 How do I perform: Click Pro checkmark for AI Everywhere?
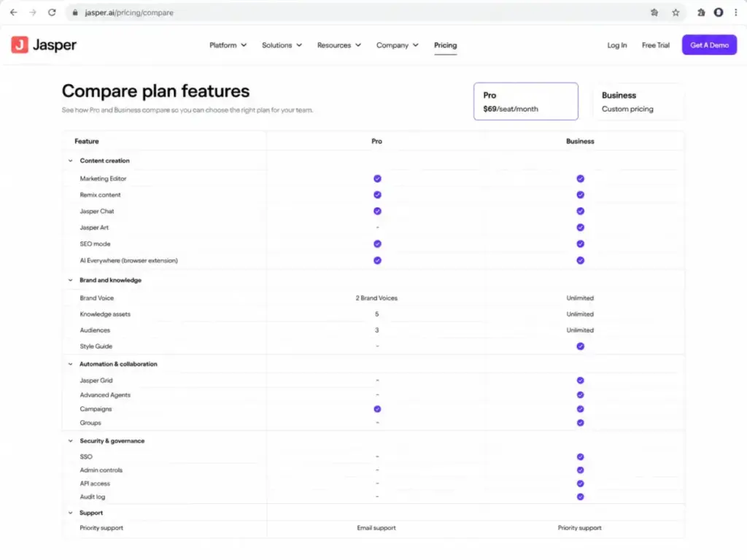[x=377, y=260]
